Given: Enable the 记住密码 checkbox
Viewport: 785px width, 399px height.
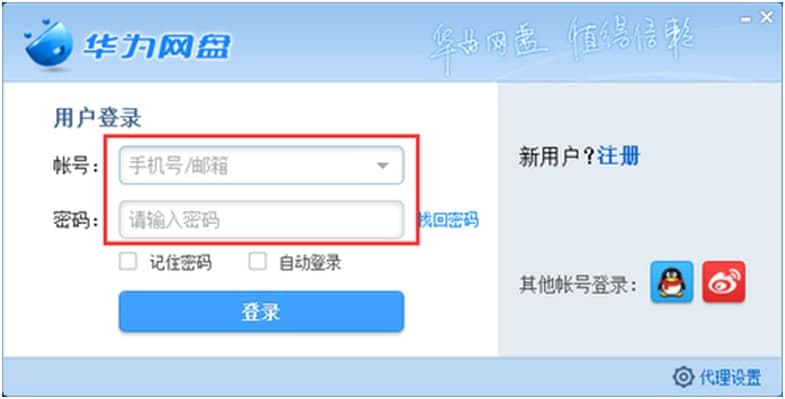Looking at the screenshot, I should pos(128,262).
